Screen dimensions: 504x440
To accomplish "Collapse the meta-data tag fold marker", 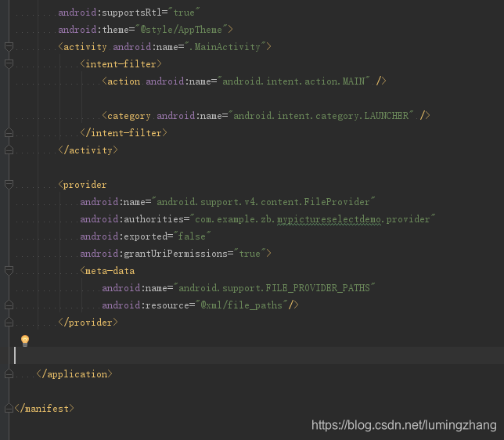I will 9,270.
